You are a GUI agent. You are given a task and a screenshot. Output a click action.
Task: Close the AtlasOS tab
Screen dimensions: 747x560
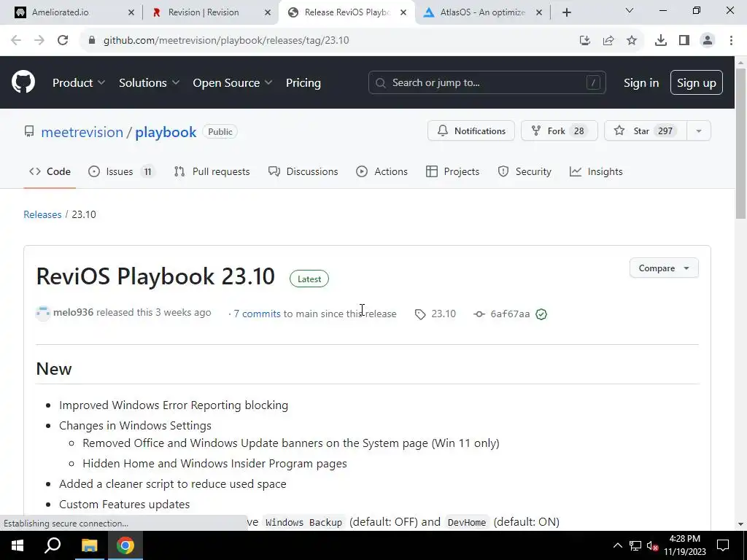(539, 12)
